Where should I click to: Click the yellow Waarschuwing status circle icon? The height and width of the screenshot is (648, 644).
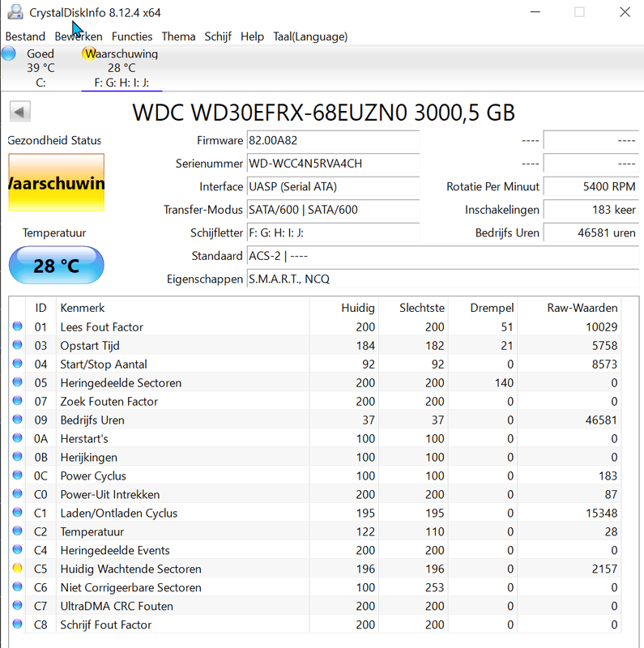point(88,53)
